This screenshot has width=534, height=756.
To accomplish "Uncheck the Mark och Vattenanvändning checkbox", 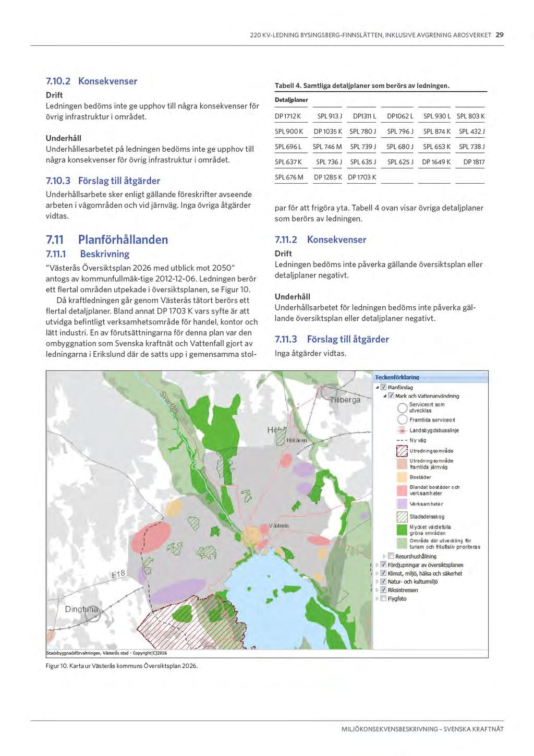I will pos(391,396).
